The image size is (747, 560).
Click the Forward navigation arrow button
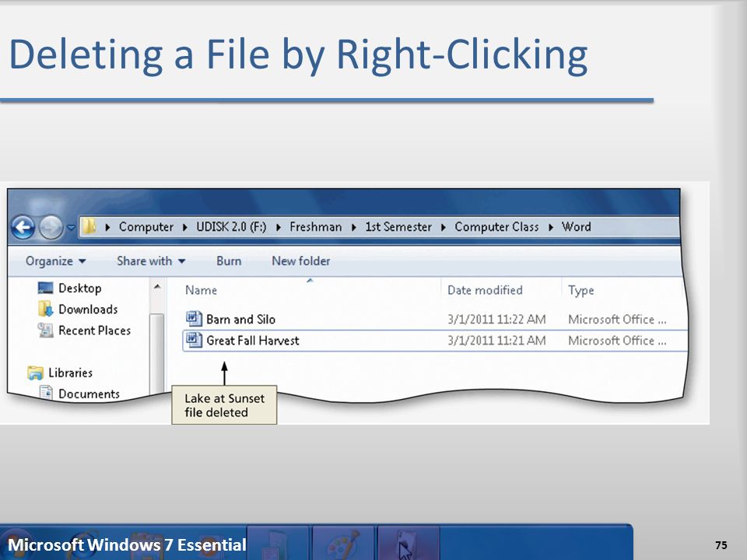[51, 227]
